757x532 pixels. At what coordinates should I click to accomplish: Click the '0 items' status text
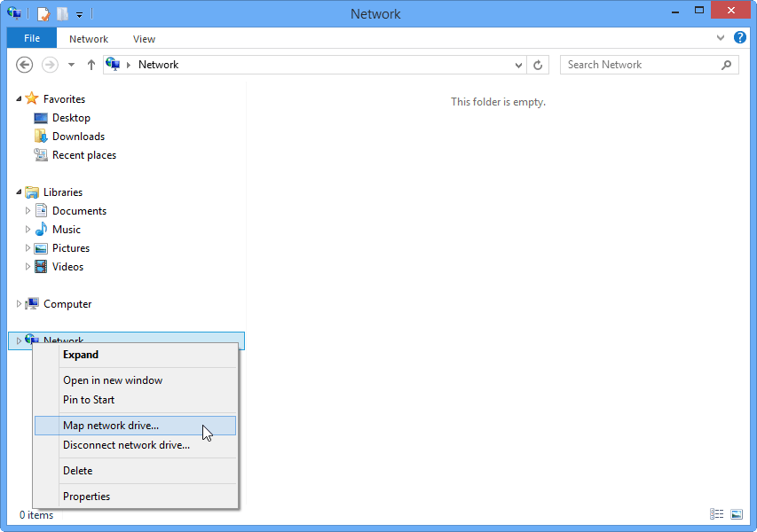(x=36, y=515)
